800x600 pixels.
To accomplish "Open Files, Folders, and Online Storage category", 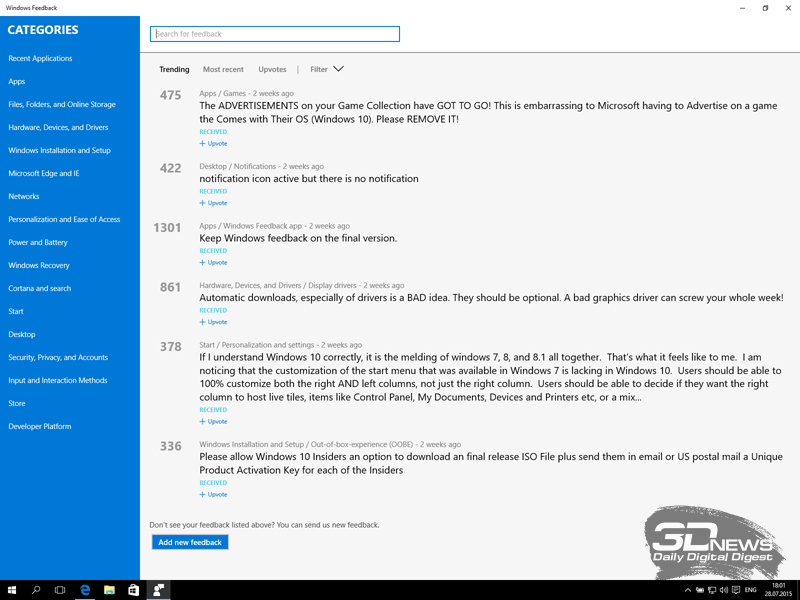I will pyautogui.click(x=62, y=104).
